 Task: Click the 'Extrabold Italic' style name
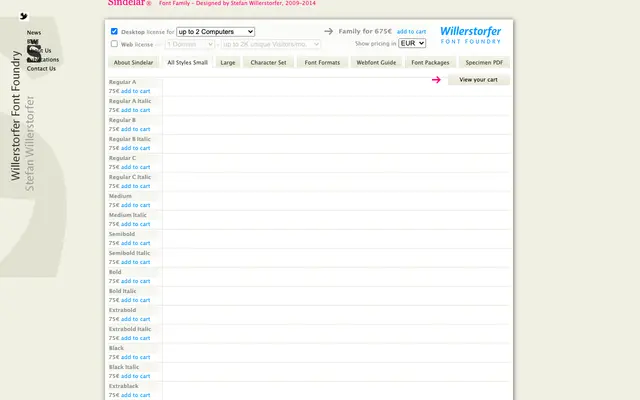click(130, 329)
